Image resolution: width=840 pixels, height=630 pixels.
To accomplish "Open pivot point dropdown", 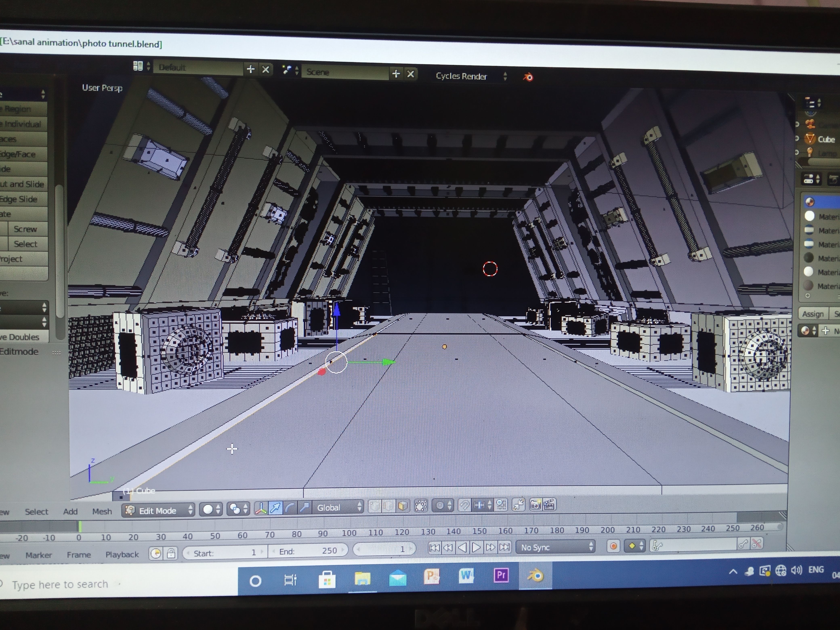I will click(239, 509).
